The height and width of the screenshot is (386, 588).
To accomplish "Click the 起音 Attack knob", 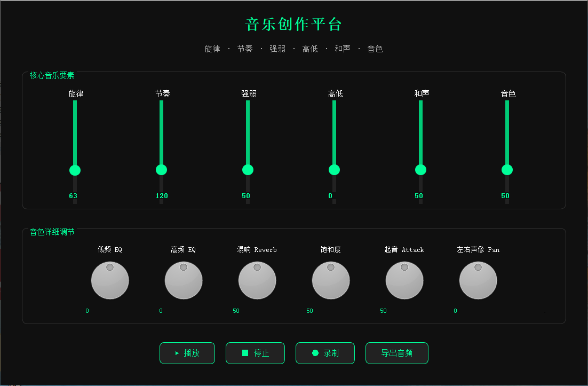I will pyautogui.click(x=404, y=280).
